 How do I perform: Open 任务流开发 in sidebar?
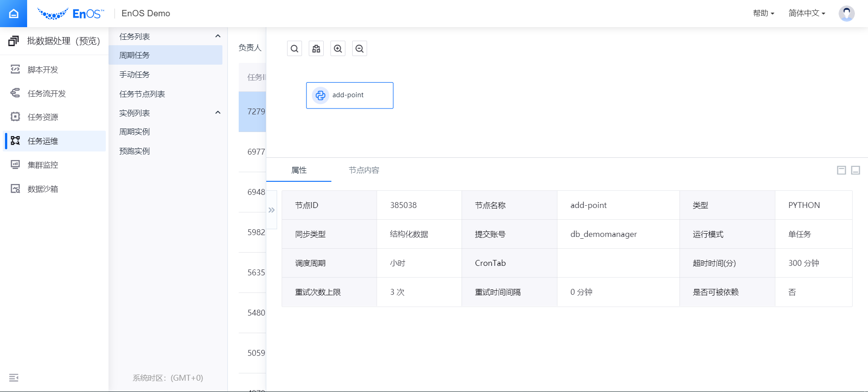54,94
